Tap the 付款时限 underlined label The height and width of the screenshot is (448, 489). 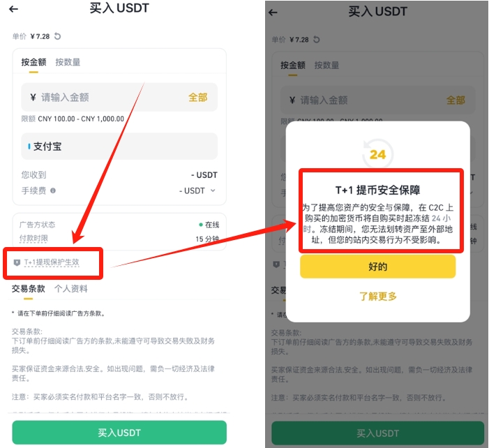click(x=33, y=239)
